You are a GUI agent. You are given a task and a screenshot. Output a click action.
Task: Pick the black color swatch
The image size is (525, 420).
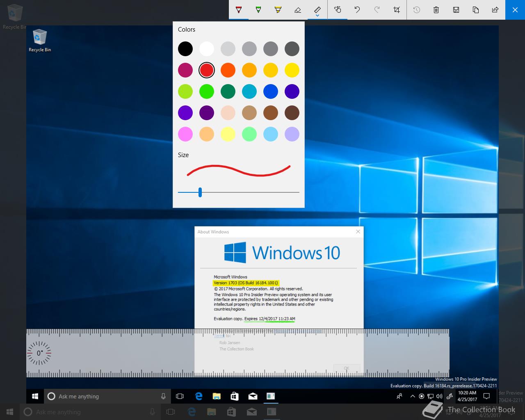coord(185,49)
